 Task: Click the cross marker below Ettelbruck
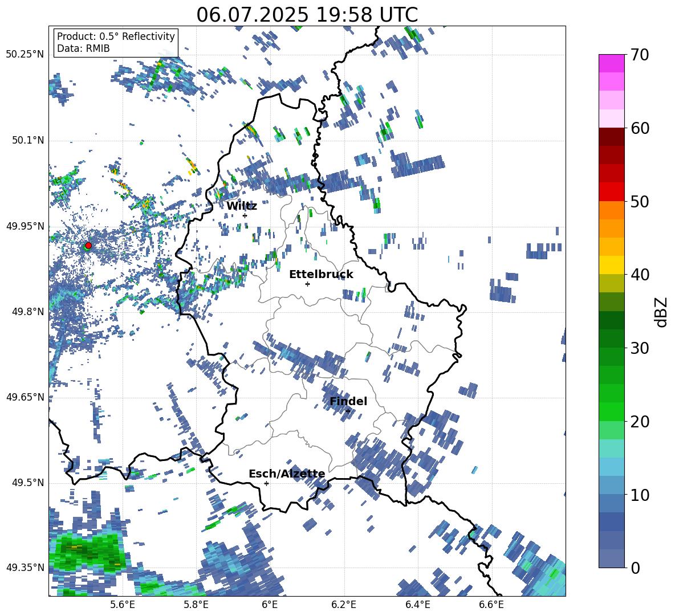(x=307, y=284)
